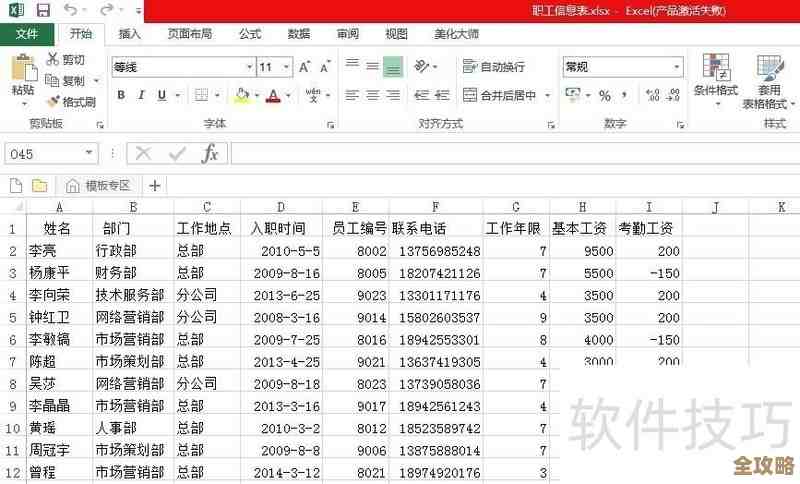Click the plus button beside 模板专区
Image resolution: width=800 pixels, height=484 pixels.
(155, 185)
